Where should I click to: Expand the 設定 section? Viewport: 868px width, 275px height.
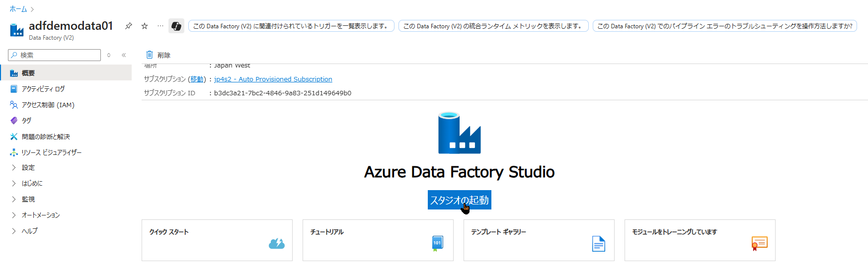pyautogui.click(x=14, y=168)
